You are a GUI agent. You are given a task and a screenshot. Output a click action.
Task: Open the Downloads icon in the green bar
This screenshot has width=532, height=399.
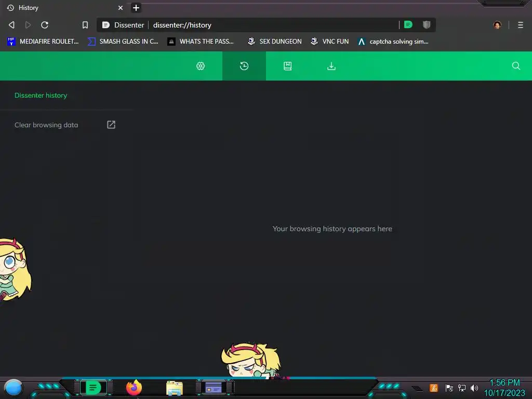point(331,66)
